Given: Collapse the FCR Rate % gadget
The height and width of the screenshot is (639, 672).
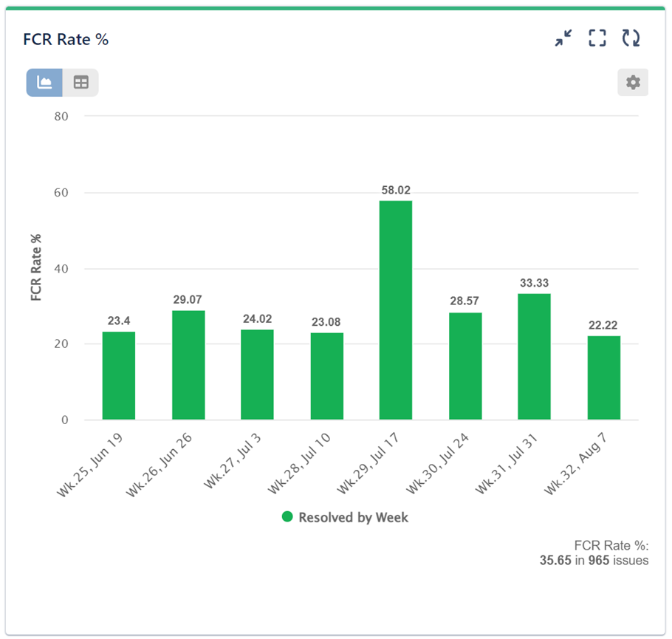Looking at the screenshot, I should (563, 38).
